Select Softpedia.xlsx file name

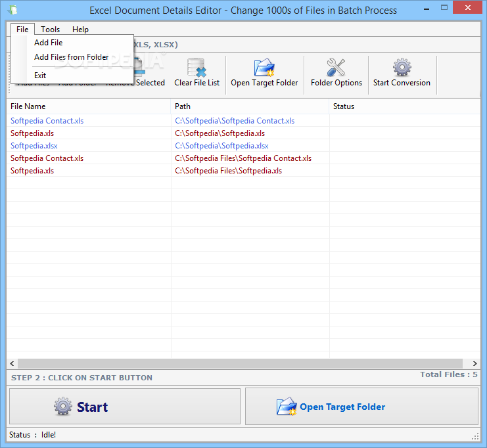coord(34,146)
